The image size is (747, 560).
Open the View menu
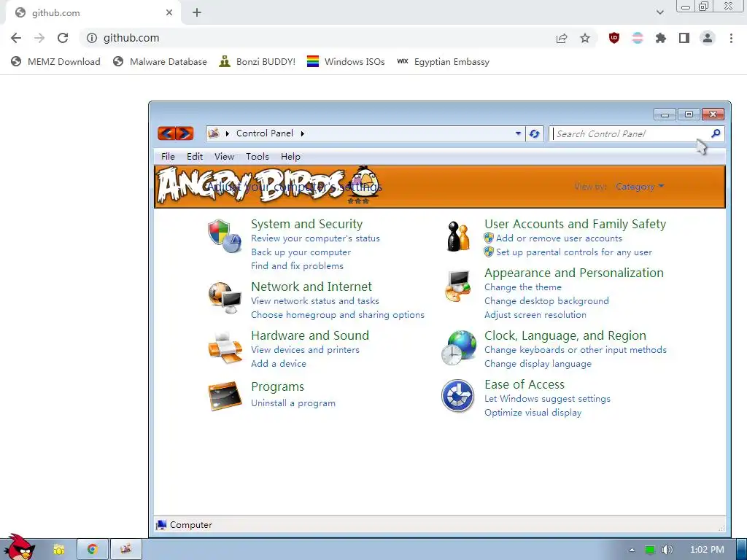224,157
